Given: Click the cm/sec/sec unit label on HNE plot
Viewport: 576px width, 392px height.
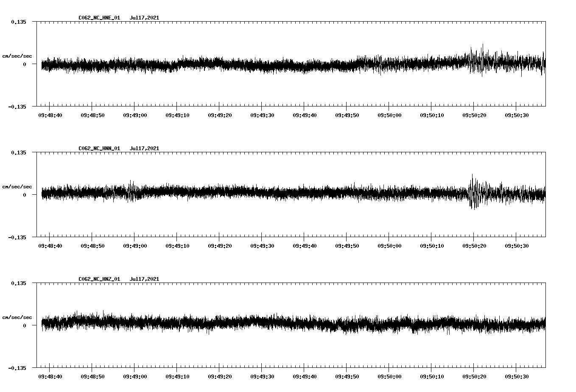Looking at the screenshot, I should point(17,56).
